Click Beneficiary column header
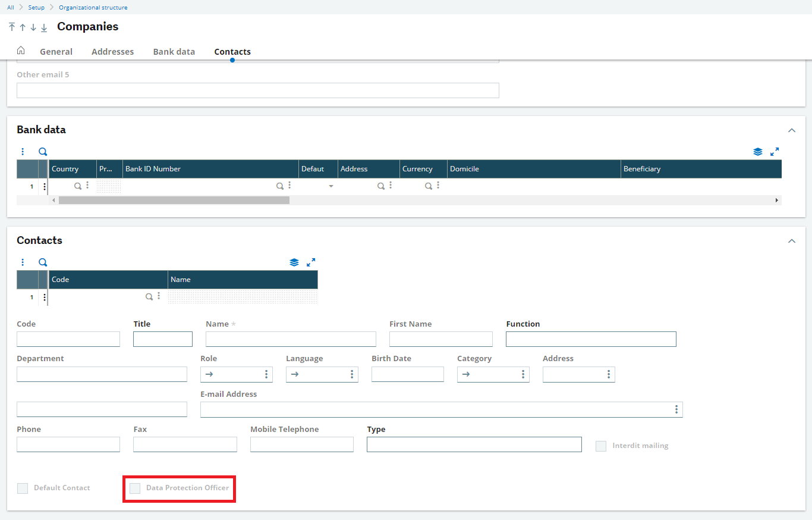This screenshot has height=520, width=812. click(701, 169)
